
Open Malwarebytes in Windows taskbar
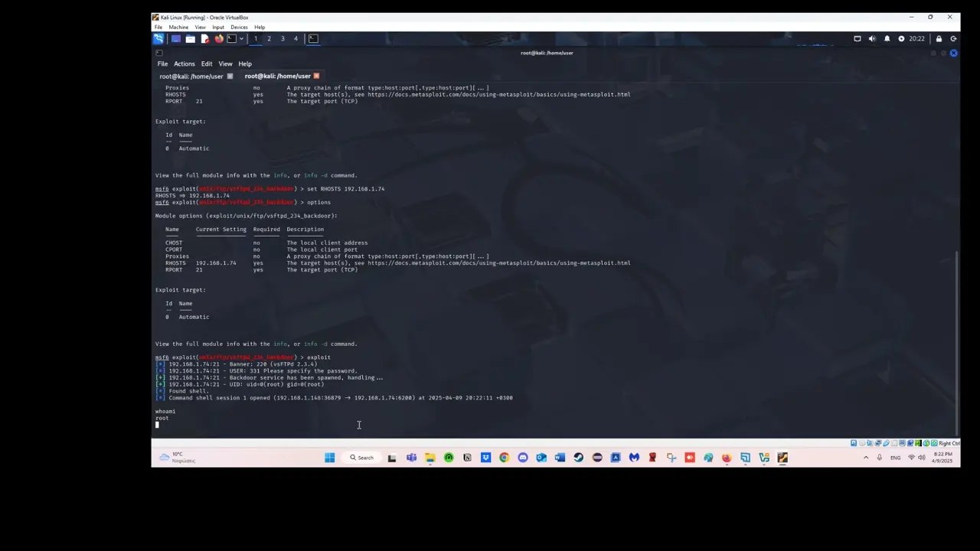pos(634,458)
